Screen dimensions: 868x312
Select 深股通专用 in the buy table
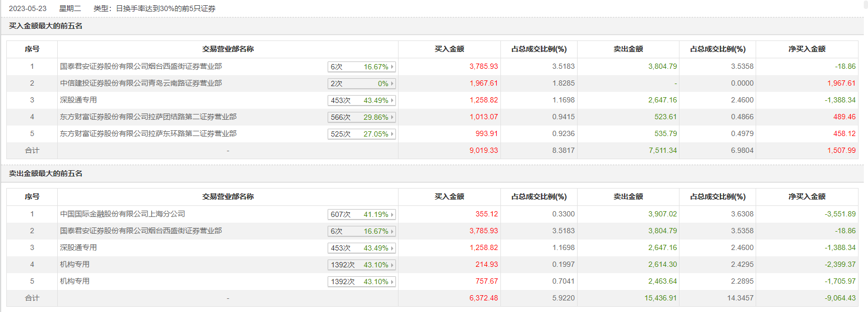tap(78, 100)
